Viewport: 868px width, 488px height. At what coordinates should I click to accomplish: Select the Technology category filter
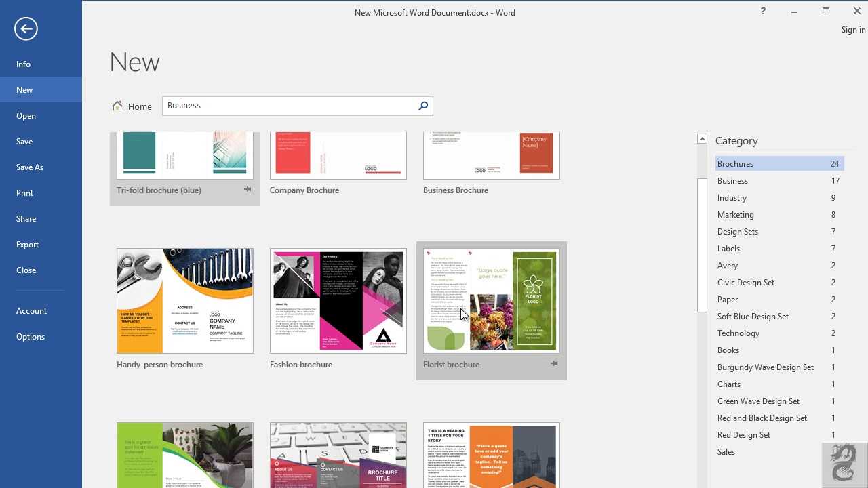pyautogui.click(x=738, y=333)
